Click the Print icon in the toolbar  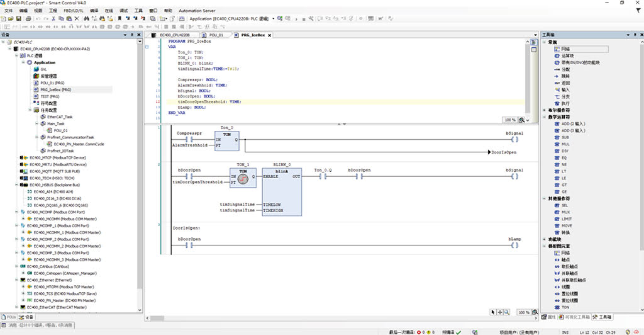(27, 19)
